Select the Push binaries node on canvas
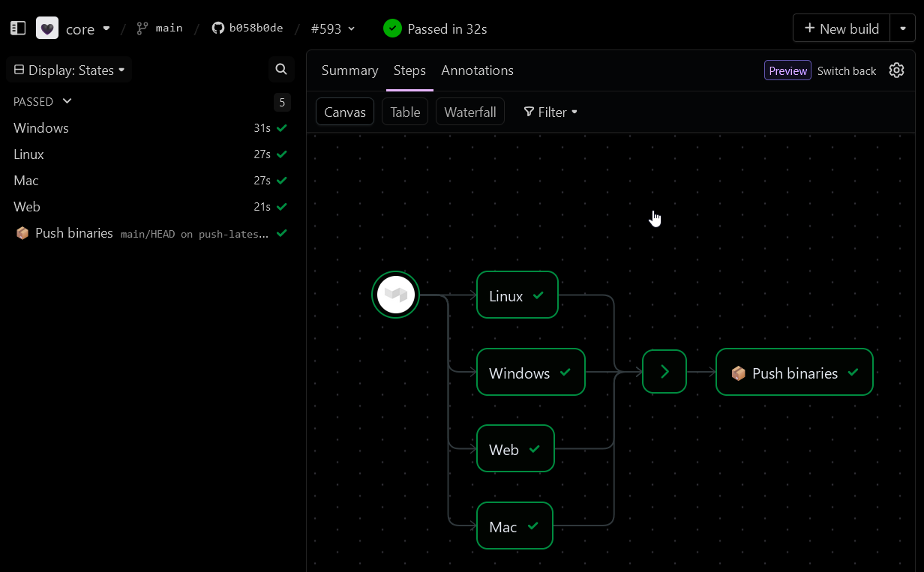924x572 pixels. click(794, 373)
